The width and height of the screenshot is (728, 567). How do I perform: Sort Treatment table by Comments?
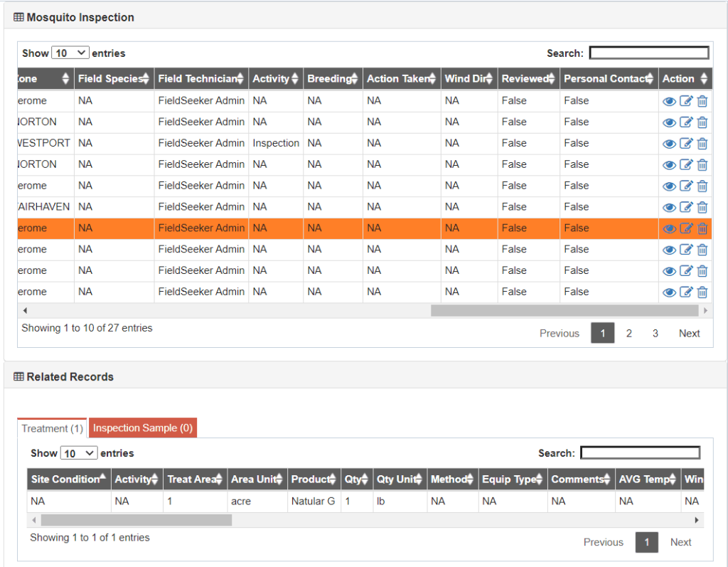click(581, 479)
